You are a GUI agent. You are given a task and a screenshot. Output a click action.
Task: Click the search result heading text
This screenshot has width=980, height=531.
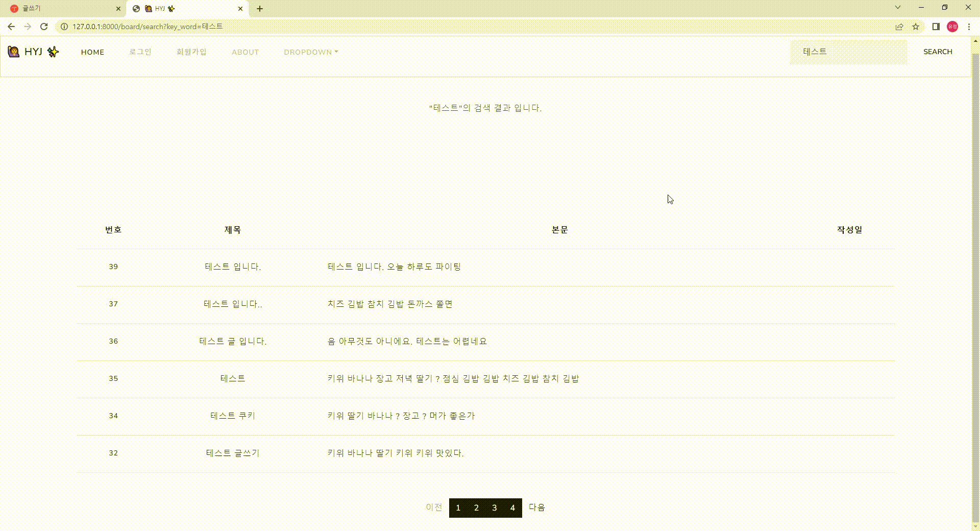[x=485, y=108]
